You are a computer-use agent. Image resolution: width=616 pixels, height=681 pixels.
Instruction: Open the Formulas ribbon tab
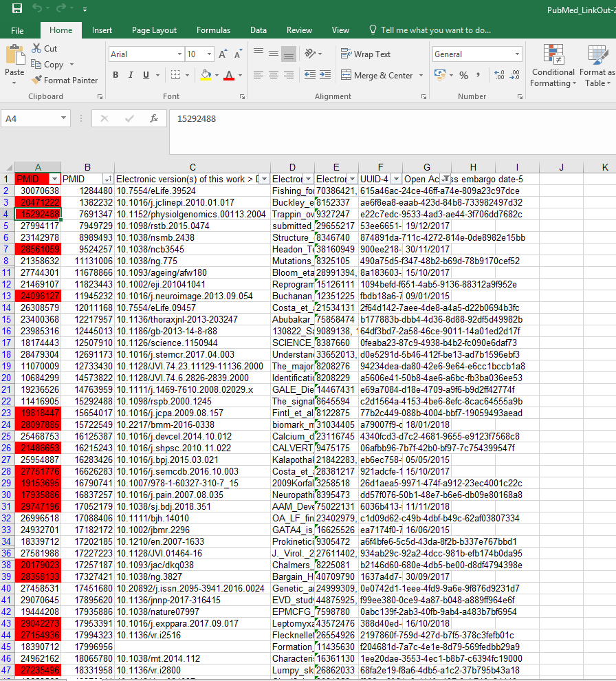(x=213, y=30)
